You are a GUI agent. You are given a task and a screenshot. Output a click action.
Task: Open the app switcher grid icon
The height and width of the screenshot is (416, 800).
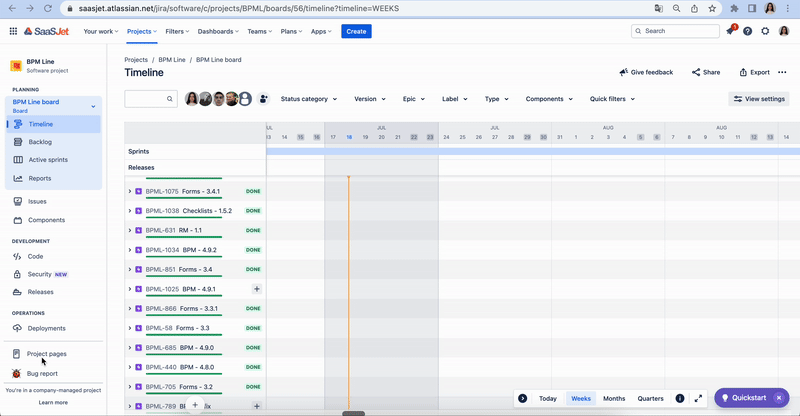coord(13,31)
